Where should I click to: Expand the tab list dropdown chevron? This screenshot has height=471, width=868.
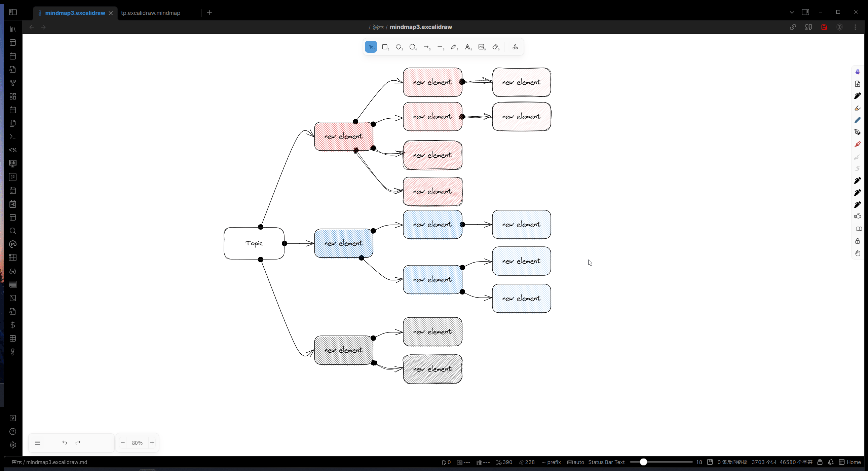[792, 12]
